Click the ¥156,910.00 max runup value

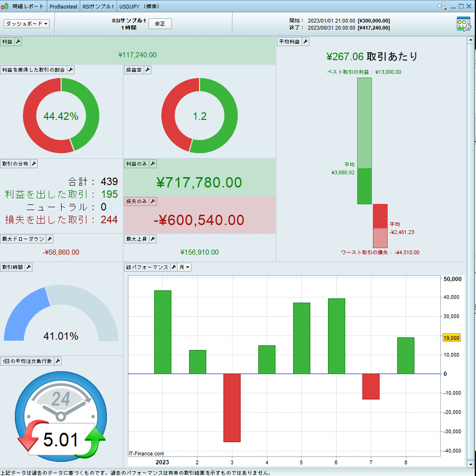200,252
